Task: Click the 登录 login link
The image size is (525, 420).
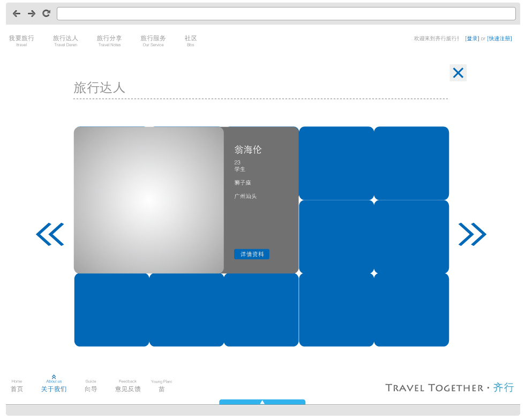Action: coord(472,39)
